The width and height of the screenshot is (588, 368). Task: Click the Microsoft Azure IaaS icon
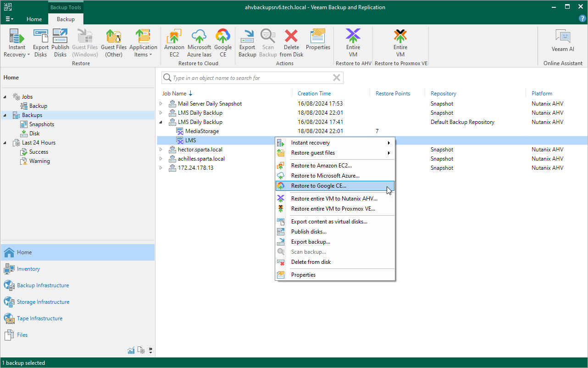(199, 44)
